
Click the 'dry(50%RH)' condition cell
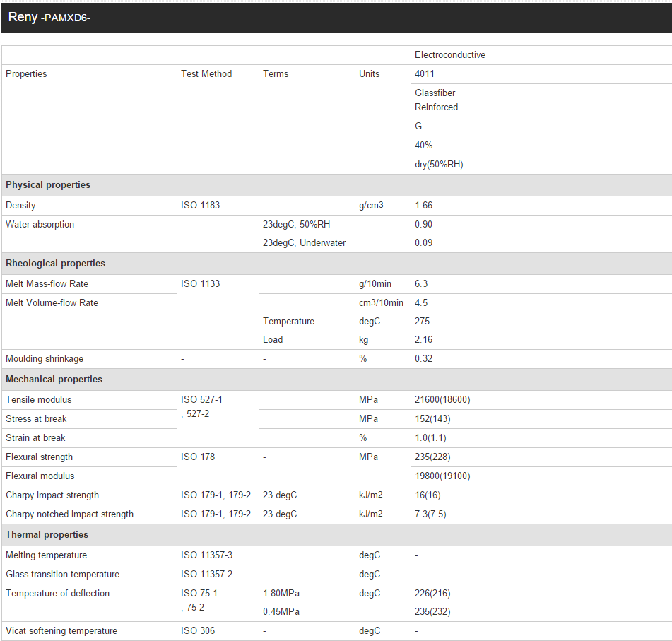coord(541,164)
